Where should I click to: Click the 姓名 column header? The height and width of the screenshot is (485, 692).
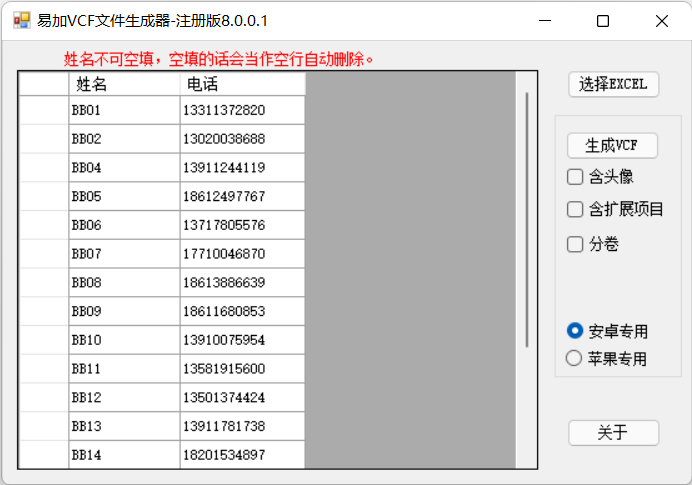click(x=124, y=84)
